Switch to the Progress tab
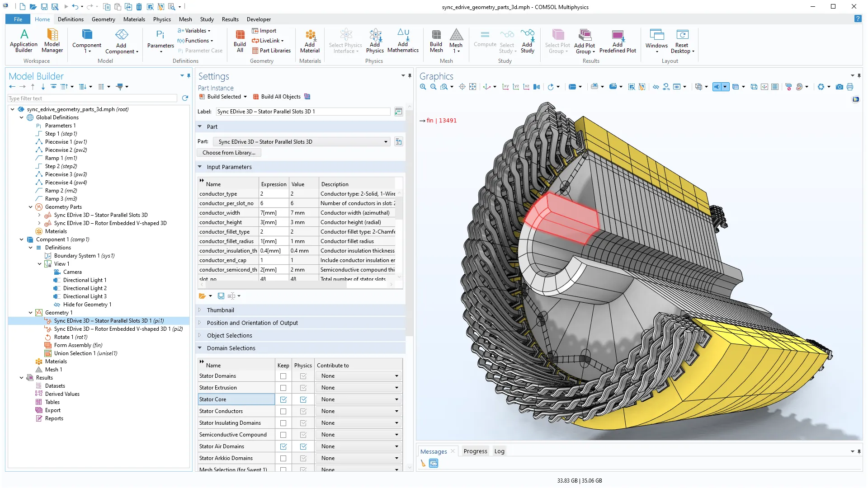Screen dimensions: 868x488 click(475, 451)
